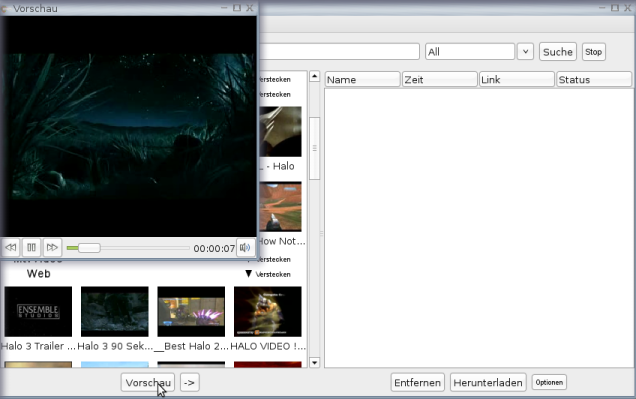Rewind the preview video
The image size is (636, 399).
click(x=11, y=247)
